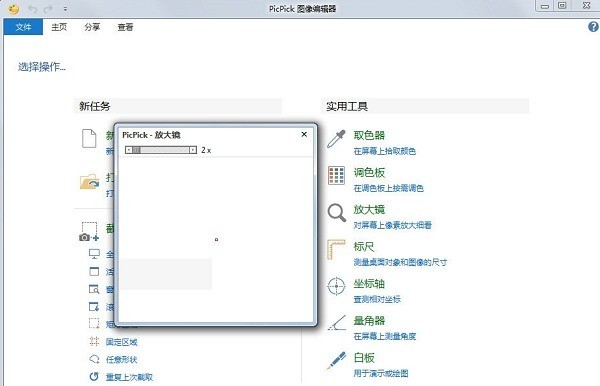Click the 测量桌面对象和图像的尺寸 description text

click(400, 262)
